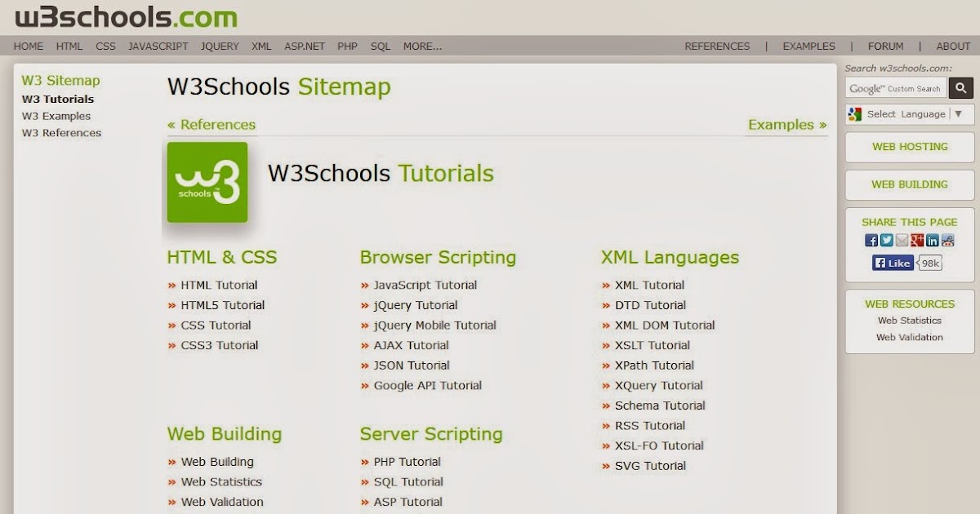Open the DTD Tutorial link
Image resolution: width=980 pixels, height=514 pixels.
point(651,305)
